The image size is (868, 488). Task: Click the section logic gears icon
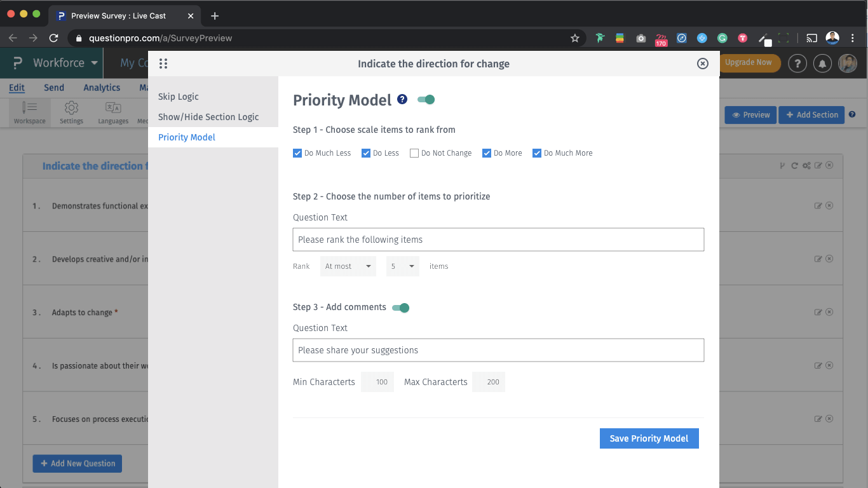(x=806, y=165)
